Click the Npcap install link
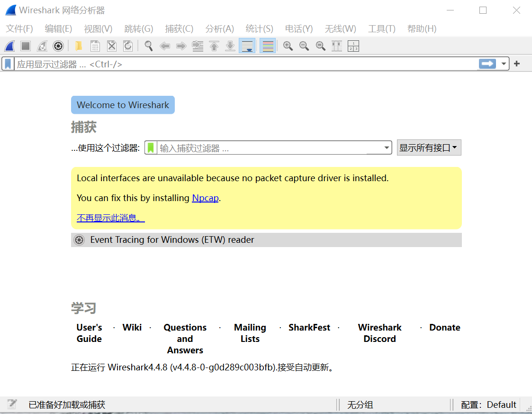 (205, 198)
